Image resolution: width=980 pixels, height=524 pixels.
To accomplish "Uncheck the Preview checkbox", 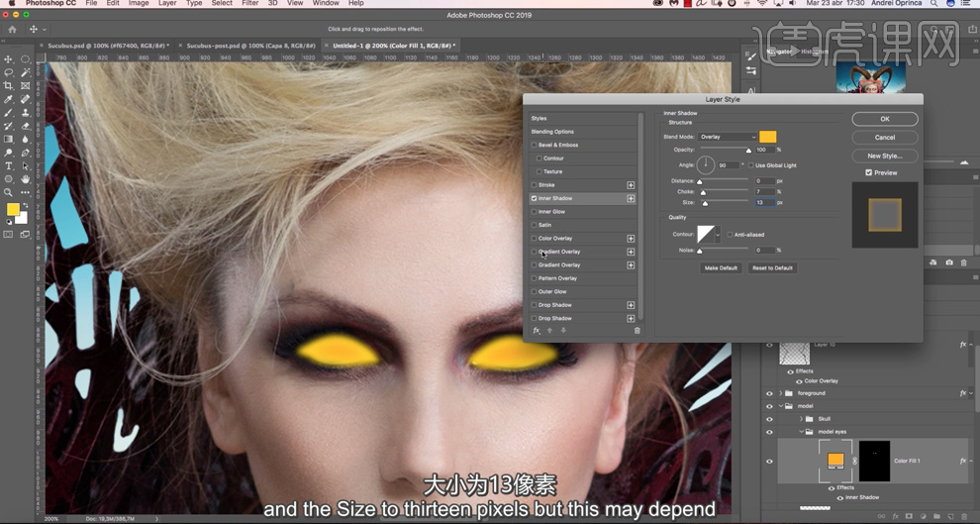I will pyautogui.click(x=869, y=172).
